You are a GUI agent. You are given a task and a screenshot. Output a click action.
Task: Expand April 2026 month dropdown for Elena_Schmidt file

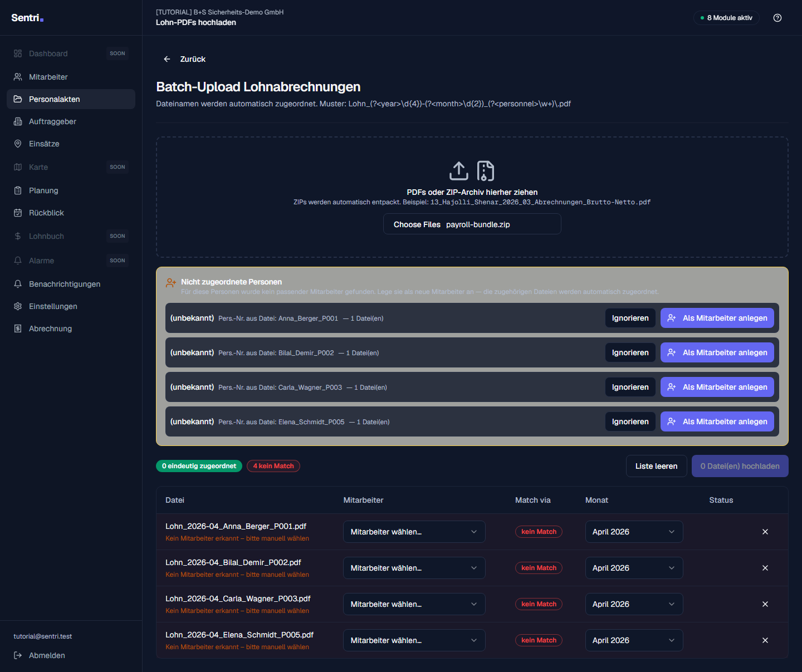pyautogui.click(x=634, y=640)
